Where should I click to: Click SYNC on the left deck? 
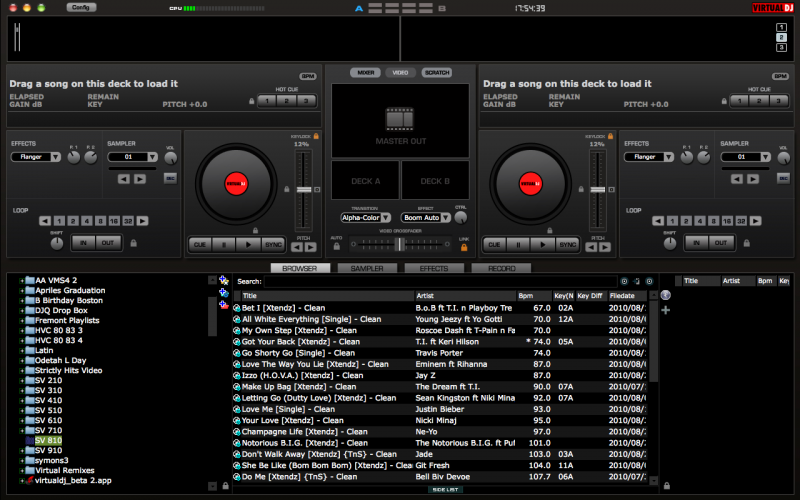(273, 245)
